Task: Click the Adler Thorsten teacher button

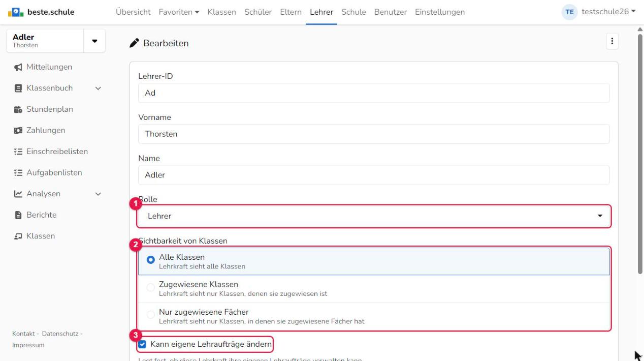Action: point(45,41)
